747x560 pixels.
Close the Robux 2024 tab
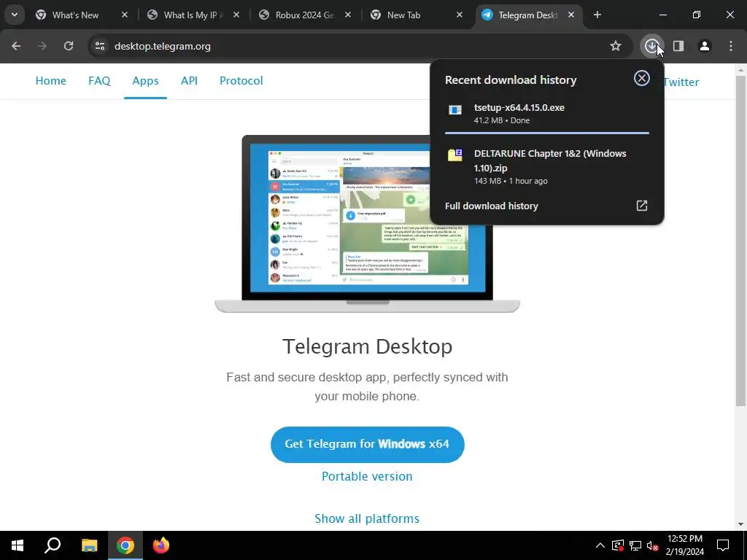(x=348, y=15)
